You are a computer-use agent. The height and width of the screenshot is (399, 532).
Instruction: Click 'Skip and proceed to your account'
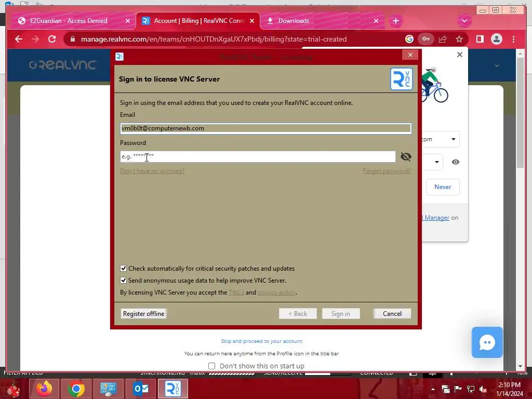[261, 341]
